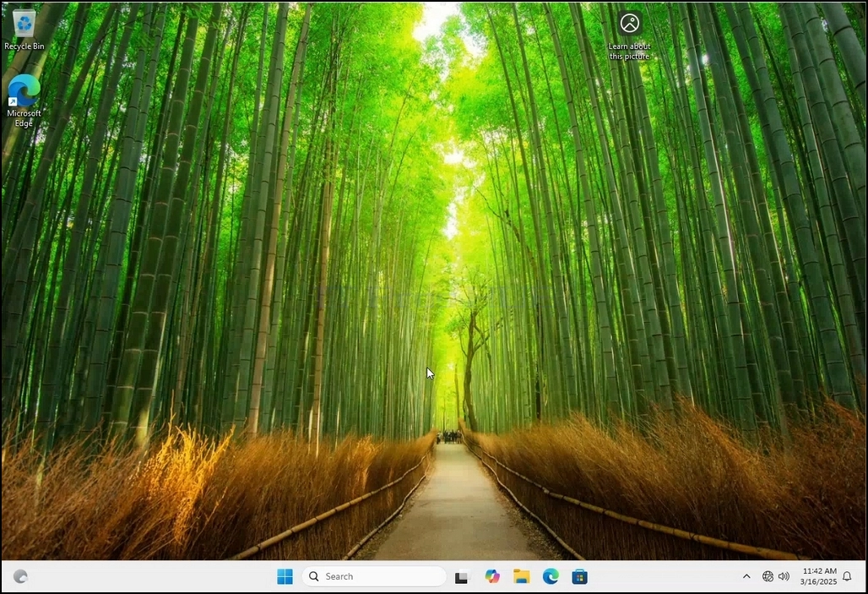Open the widgets icon at taskbar left
Viewport: 868px width, 594px height.
[x=20, y=576]
